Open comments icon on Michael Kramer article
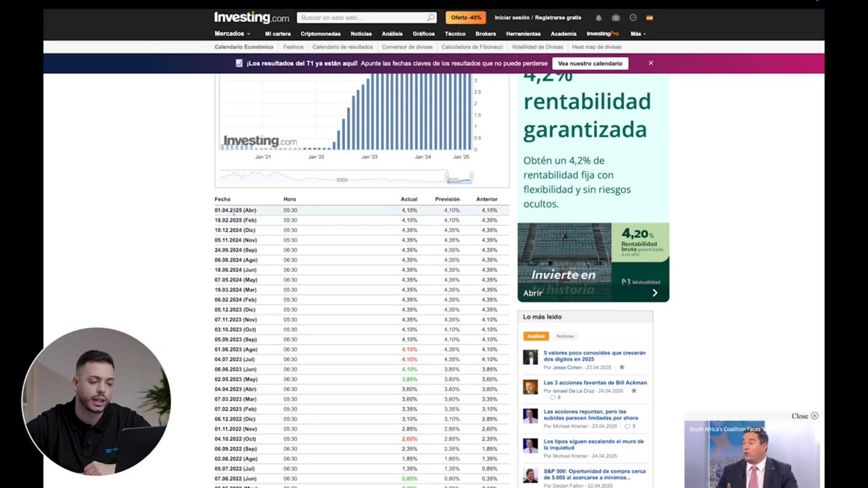868x488 pixels. [627, 426]
